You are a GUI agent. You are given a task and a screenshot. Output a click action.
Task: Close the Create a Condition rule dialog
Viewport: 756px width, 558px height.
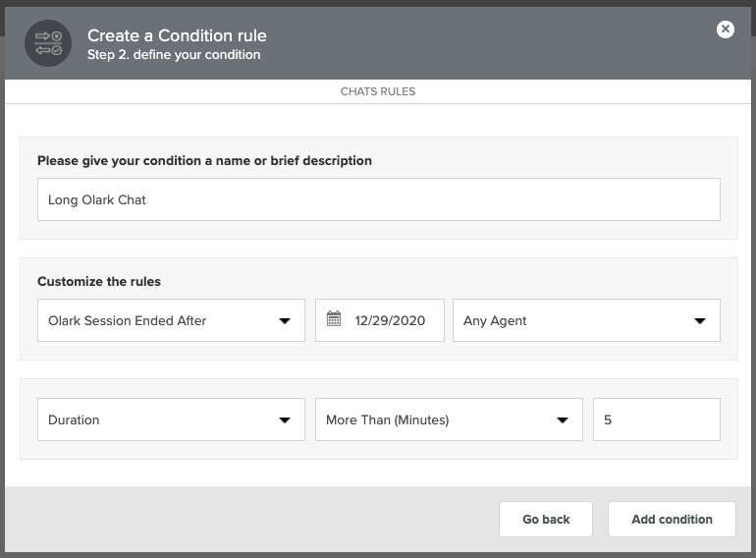pyautogui.click(x=726, y=29)
